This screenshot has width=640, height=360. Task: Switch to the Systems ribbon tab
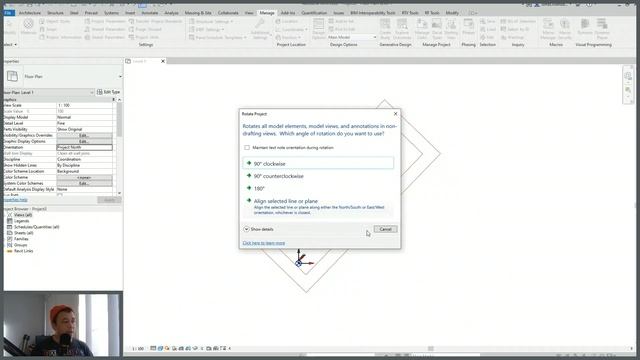click(111, 13)
